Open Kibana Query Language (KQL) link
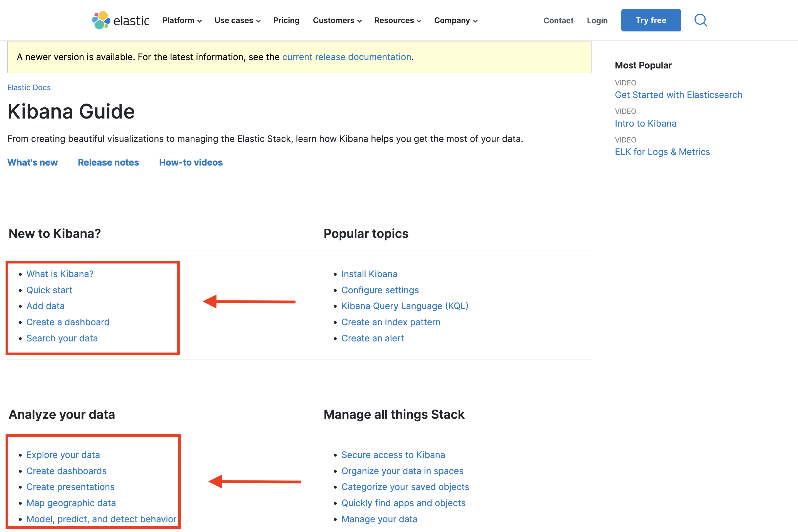Image resolution: width=798 pixels, height=532 pixels. click(x=405, y=306)
